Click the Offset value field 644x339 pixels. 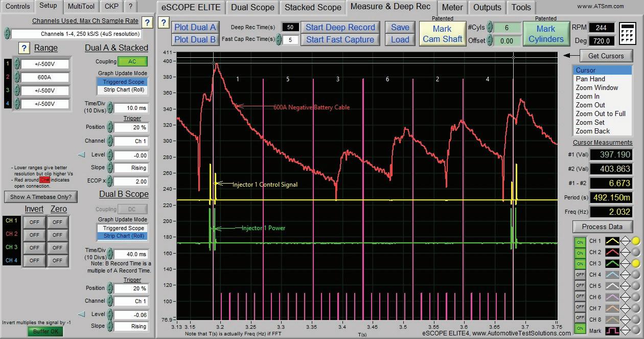coord(507,41)
